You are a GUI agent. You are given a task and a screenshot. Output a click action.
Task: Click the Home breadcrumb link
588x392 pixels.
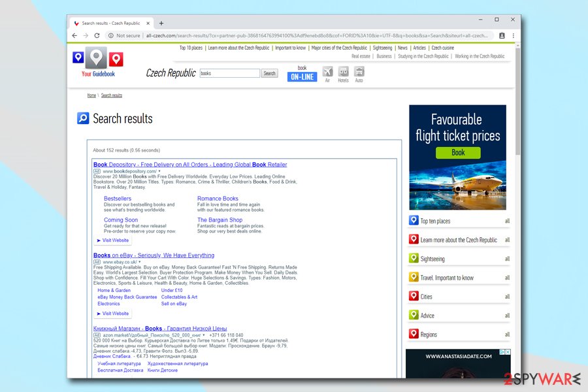click(x=91, y=95)
